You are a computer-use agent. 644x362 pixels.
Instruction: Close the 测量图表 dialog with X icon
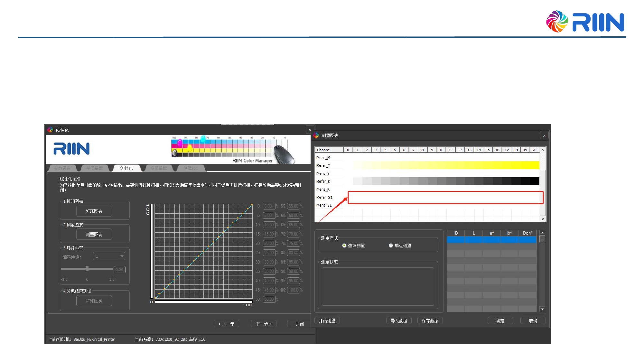[544, 135]
